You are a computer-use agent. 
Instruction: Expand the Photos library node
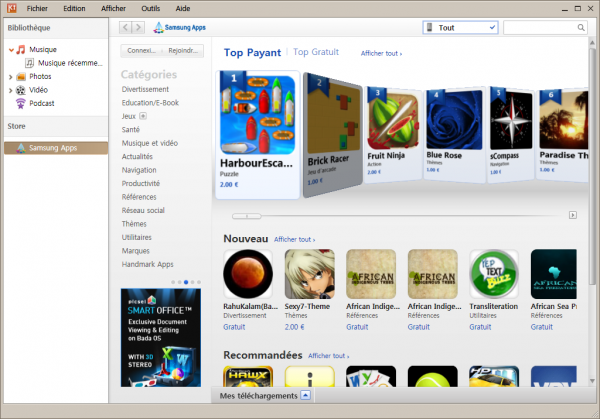point(10,76)
